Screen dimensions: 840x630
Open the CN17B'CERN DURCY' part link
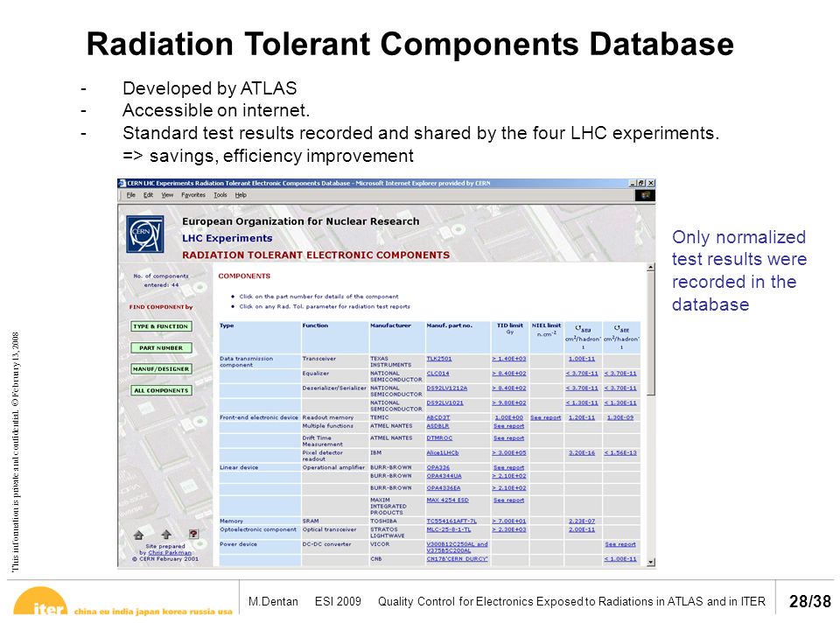pyautogui.click(x=457, y=559)
